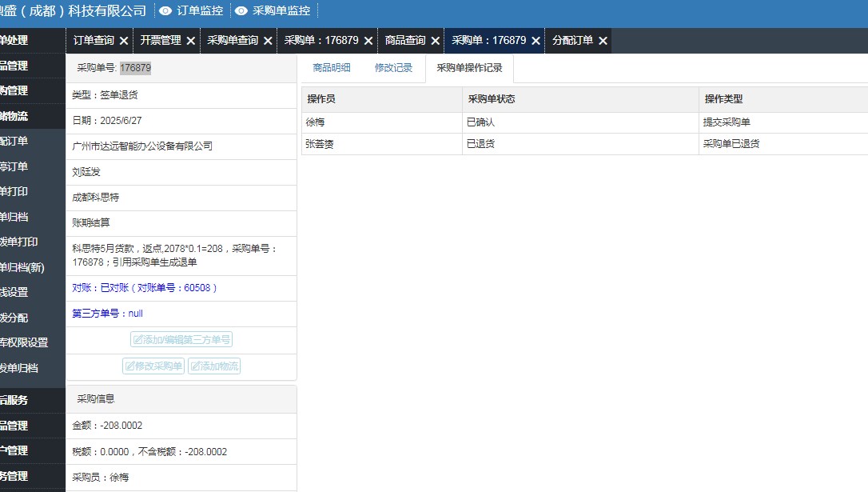Click the 采购信息 panel header
The height and width of the screenshot is (492, 868).
[181, 399]
